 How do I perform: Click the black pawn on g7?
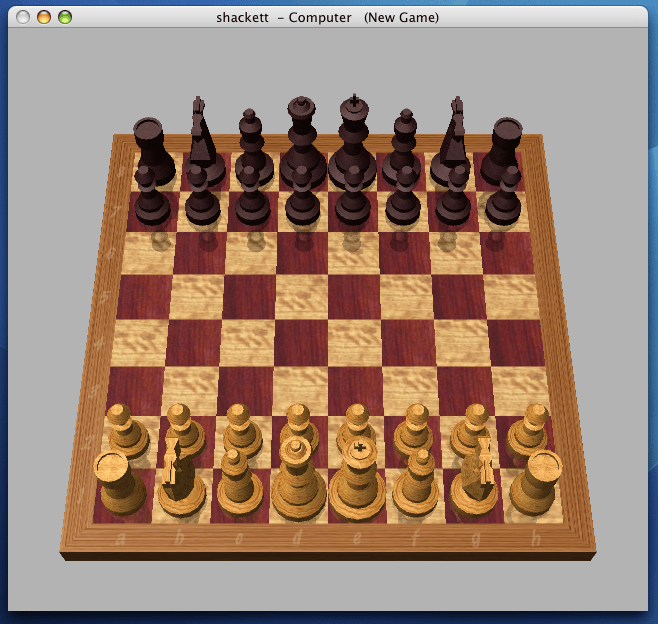(x=453, y=196)
